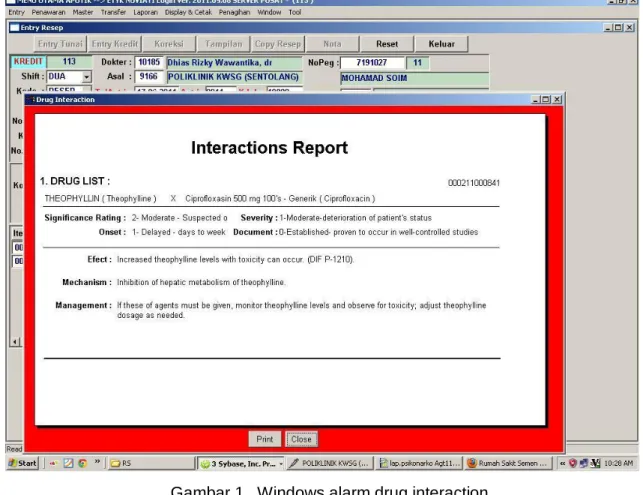Open the Chrome quick launch icon
643x495 pixels.
coord(82,463)
